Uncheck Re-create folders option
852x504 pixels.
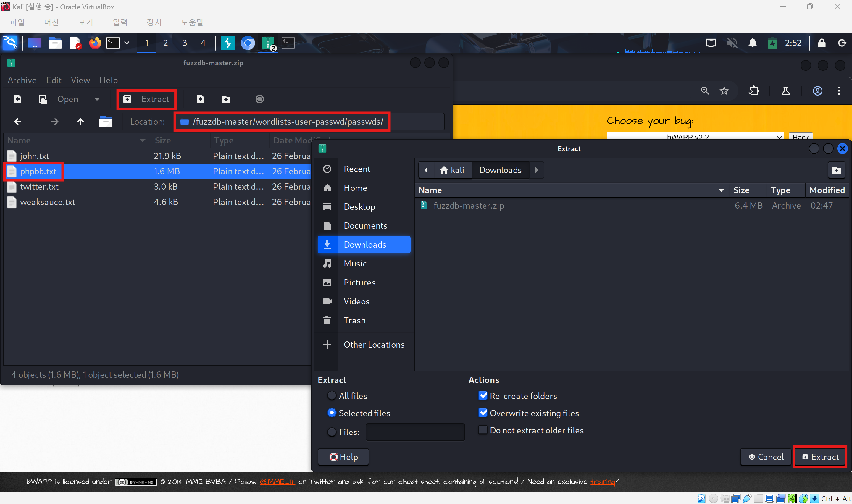pyautogui.click(x=483, y=396)
